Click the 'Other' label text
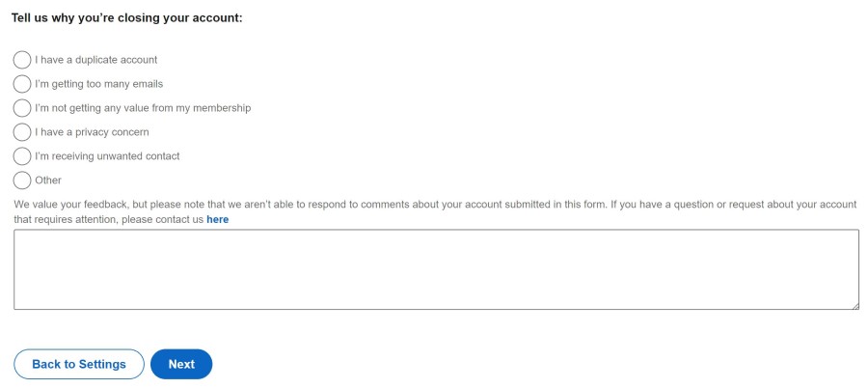The width and height of the screenshot is (868, 389). click(48, 181)
